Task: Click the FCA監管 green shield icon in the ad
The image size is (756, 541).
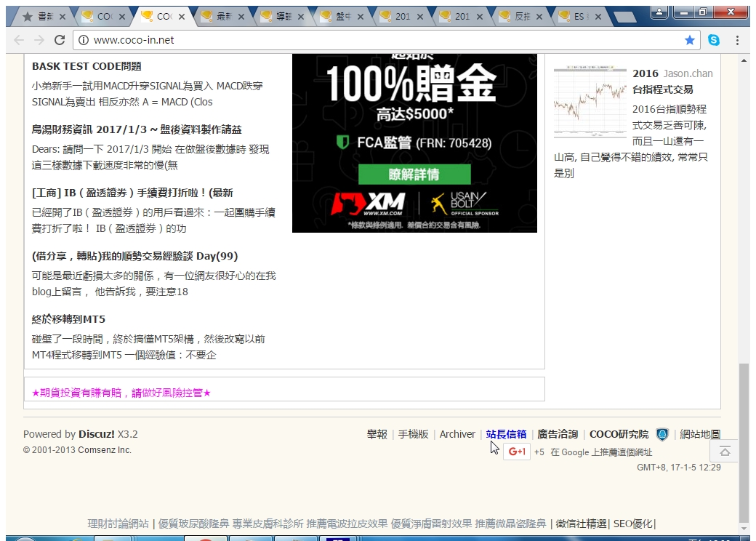Action: tap(342, 143)
